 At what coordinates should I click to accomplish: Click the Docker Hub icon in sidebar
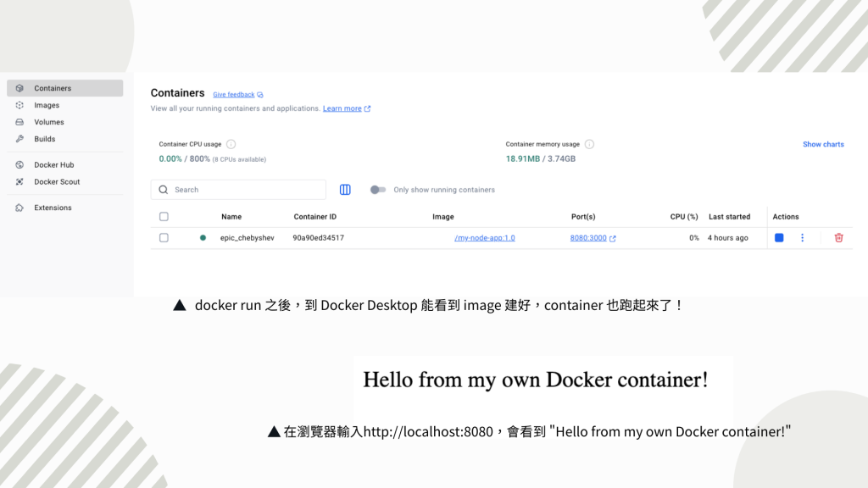click(x=19, y=165)
